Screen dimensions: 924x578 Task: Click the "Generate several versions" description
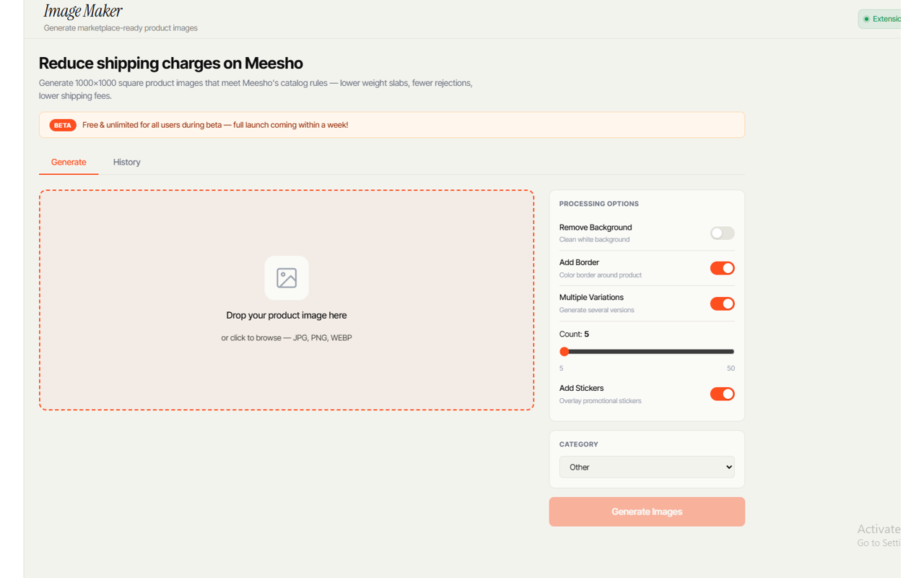click(x=597, y=310)
